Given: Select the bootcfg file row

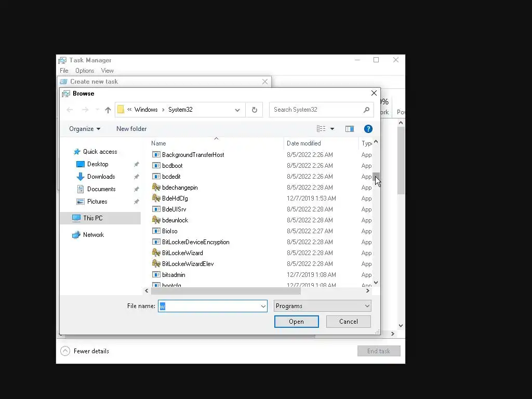Looking at the screenshot, I should (x=261, y=285).
